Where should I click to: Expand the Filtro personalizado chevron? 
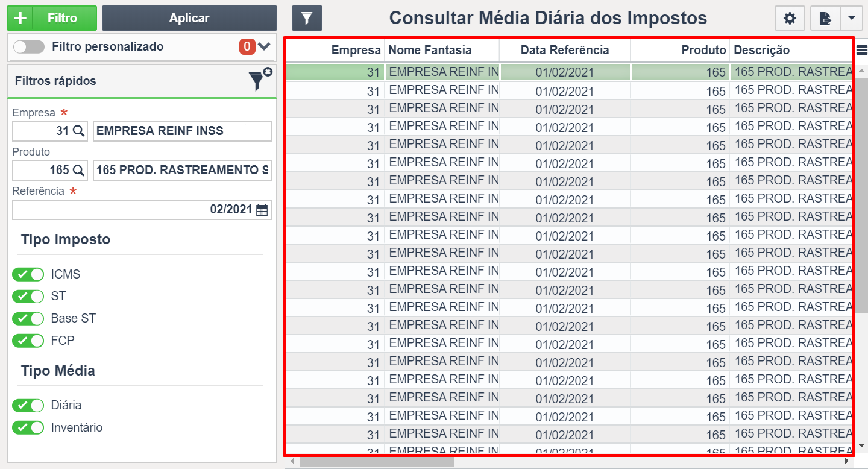(x=264, y=46)
